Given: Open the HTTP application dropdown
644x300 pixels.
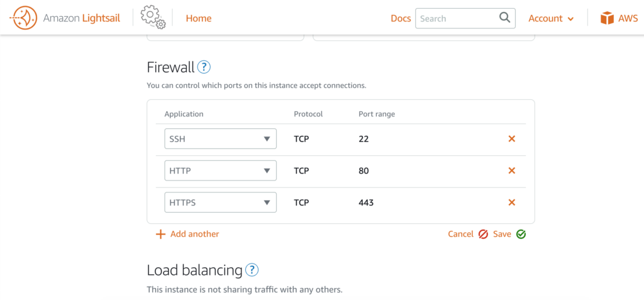Looking at the screenshot, I should click(x=221, y=170).
